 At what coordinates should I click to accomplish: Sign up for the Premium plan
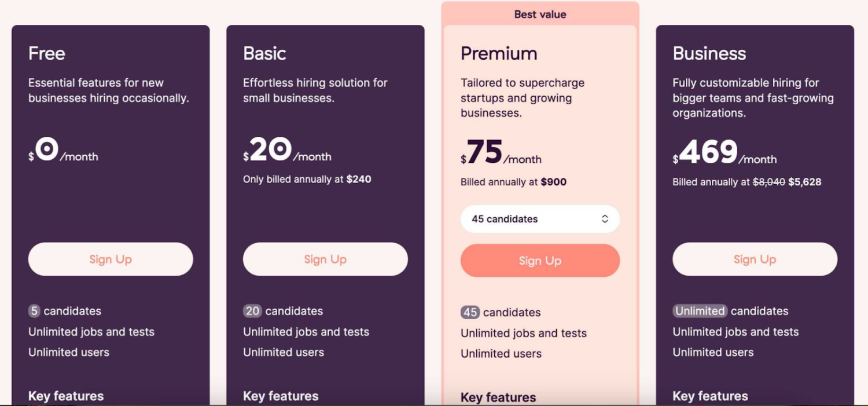[x=539, y=261]
